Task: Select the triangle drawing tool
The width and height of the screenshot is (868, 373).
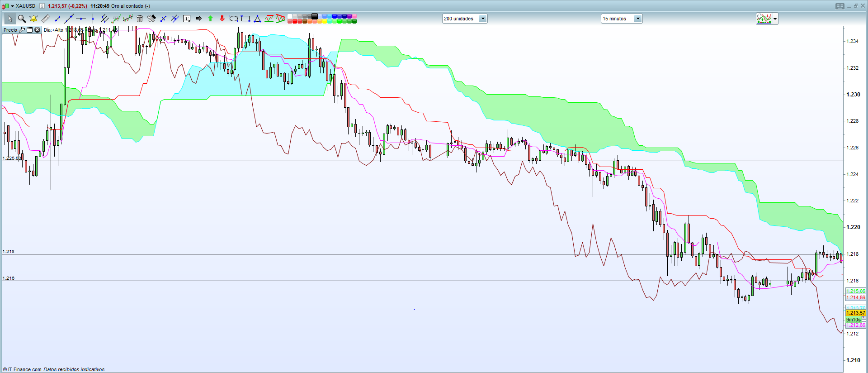Action: (257, 19)
